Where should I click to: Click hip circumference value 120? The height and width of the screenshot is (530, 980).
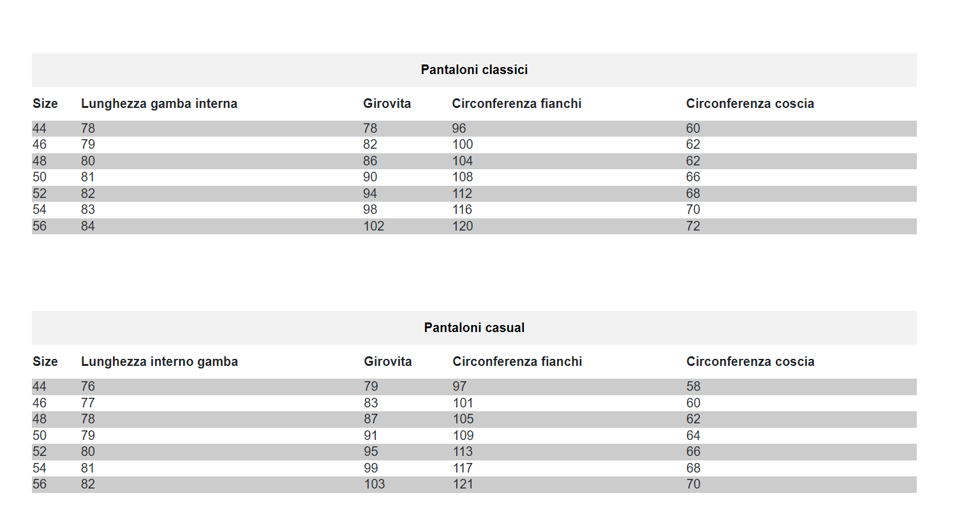(x=463, y=226)
